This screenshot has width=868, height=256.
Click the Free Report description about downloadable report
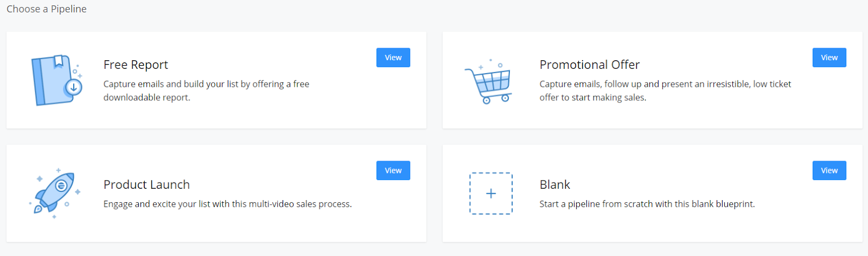point(206,91)
